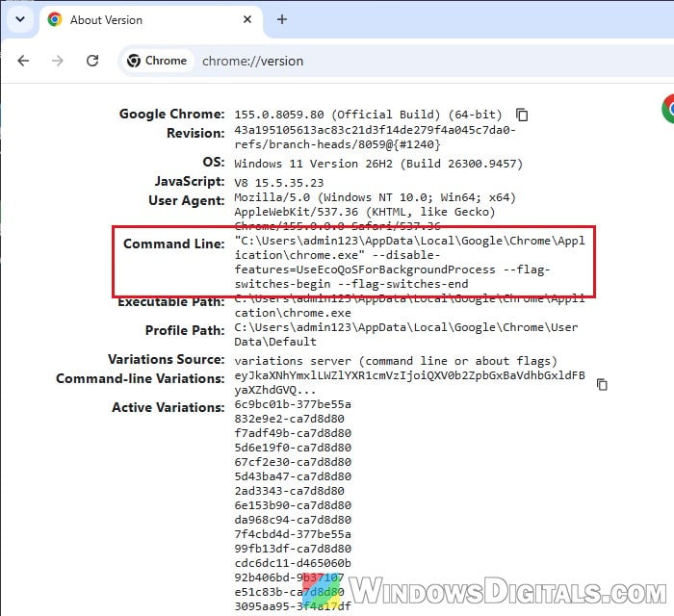Click active variation 99fb13df-ca7d8d80
The width and height of the screenshot is (674, 616).
coord(293,549)
